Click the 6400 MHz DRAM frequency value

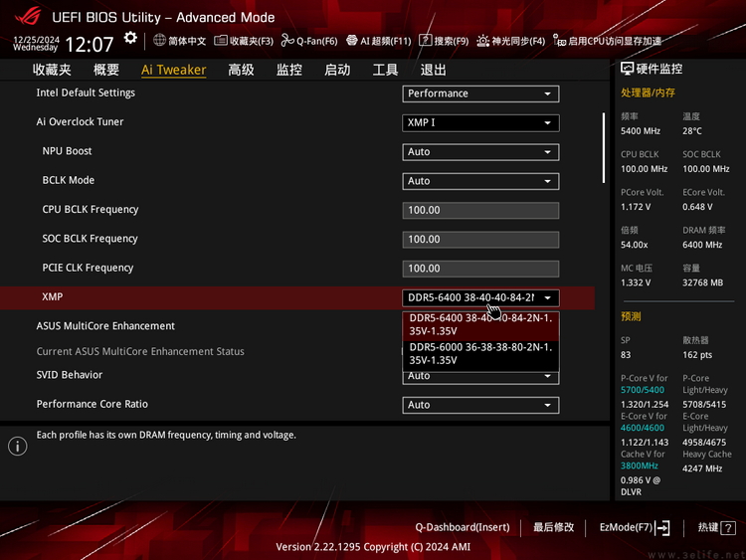(x=702, y=245)
